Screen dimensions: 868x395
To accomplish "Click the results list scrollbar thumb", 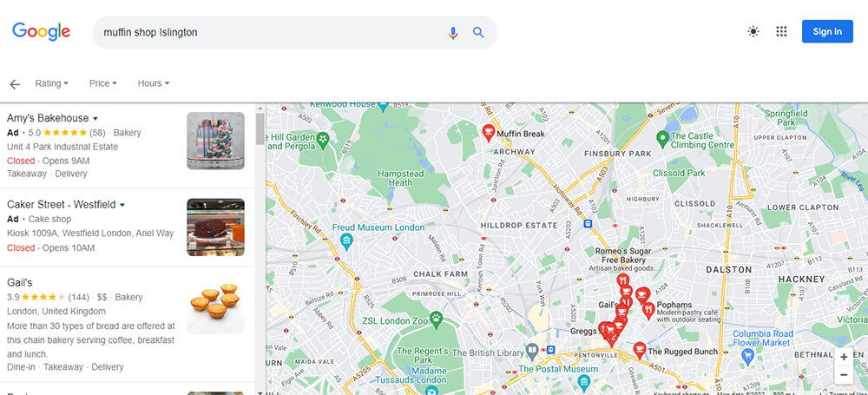I will (260, 128).
